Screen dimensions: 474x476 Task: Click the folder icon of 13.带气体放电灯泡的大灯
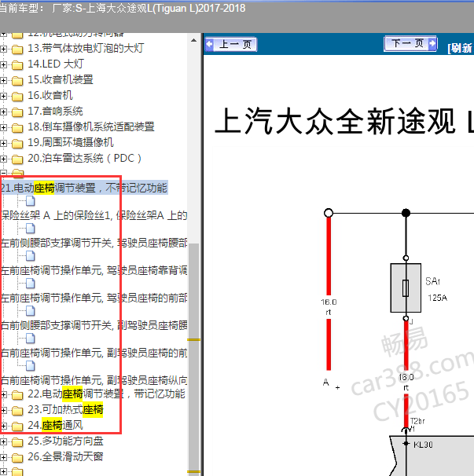coord(17,49)
